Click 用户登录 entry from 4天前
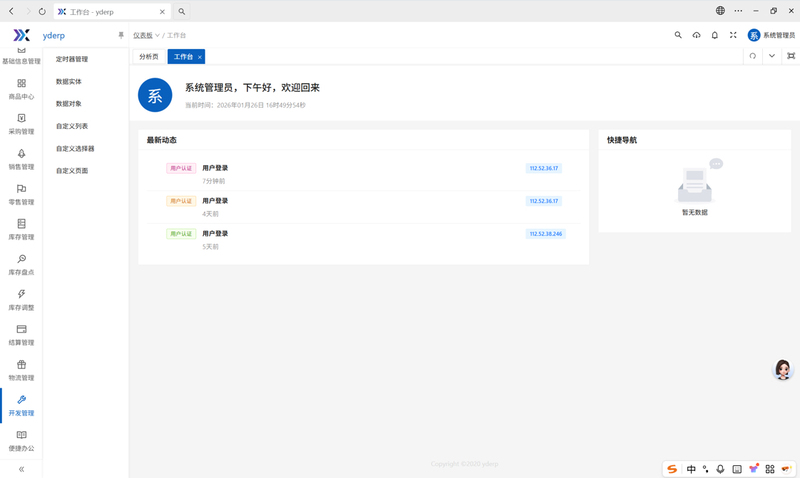Viewport: 800px width, 478px height. 215,200
